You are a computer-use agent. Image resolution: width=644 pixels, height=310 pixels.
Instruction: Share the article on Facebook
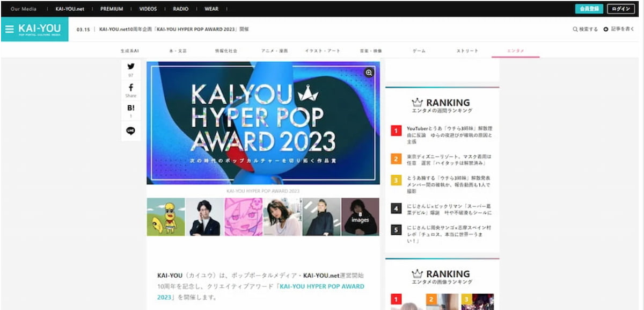[x=131, y=88]
